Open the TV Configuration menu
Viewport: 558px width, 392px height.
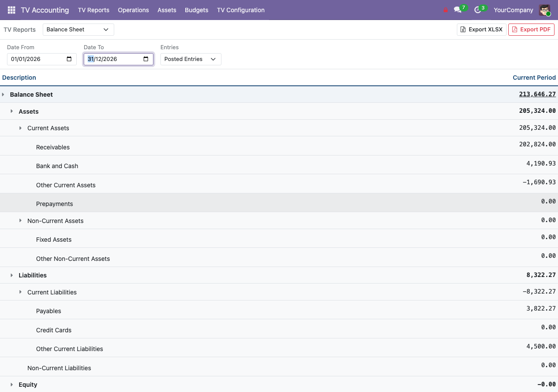(241, 10)
